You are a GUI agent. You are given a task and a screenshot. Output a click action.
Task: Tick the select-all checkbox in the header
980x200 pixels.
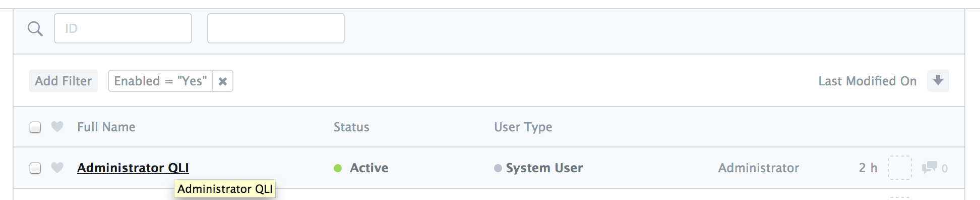[35, 127]
